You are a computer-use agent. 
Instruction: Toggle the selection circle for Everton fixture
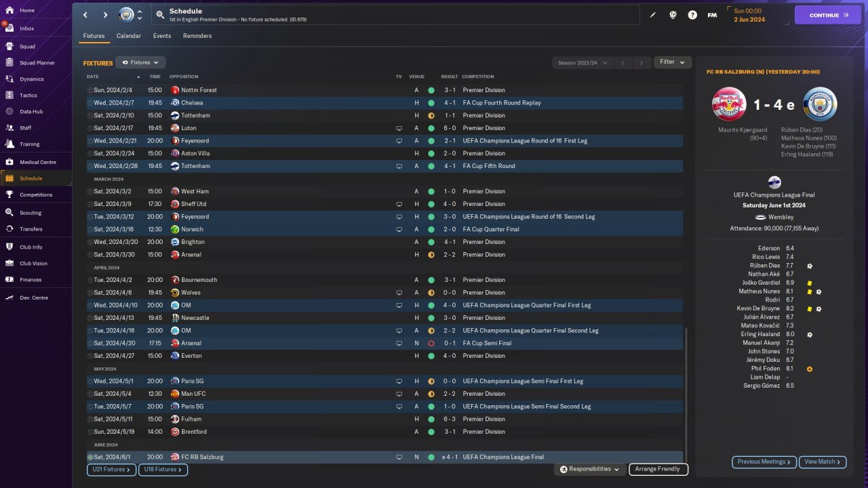[x=90, y=356]
